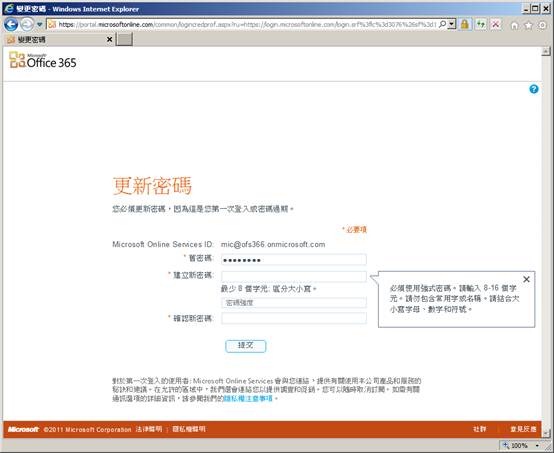Click the old password field

pos(294,259)
